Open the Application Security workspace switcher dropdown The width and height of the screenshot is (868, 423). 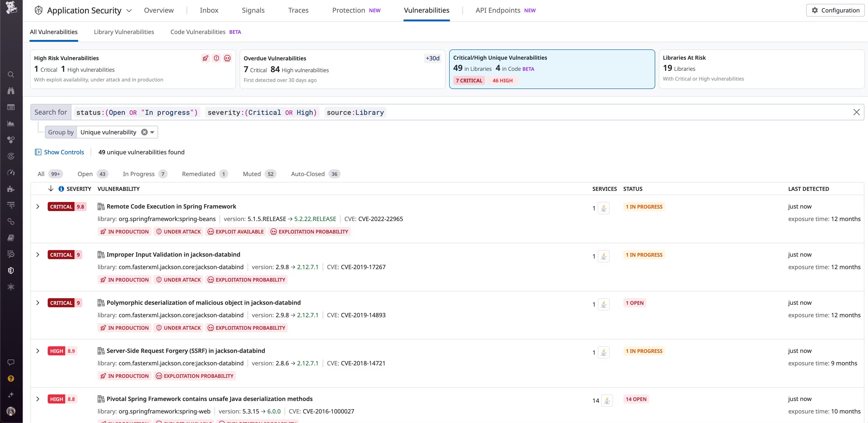click(x=129, y=10)
